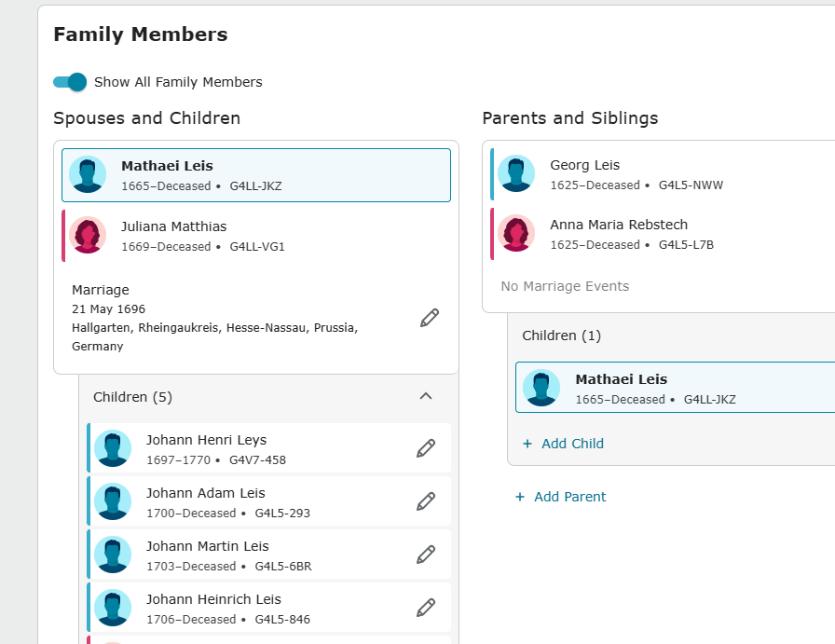This screenshot has height=644, width=835.
Task: Click ID G4LL-VG1 for Juliana Matthias
Action: coord(257,247)
